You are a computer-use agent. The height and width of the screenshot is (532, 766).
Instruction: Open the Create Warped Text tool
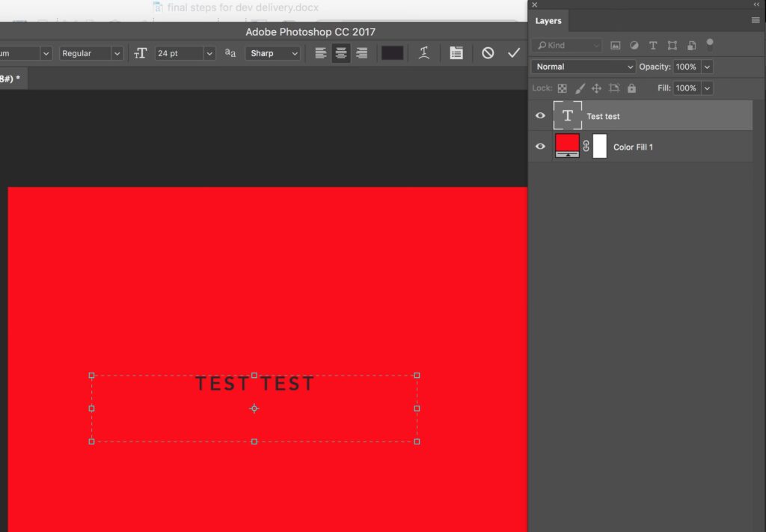(x=424, y=53)
